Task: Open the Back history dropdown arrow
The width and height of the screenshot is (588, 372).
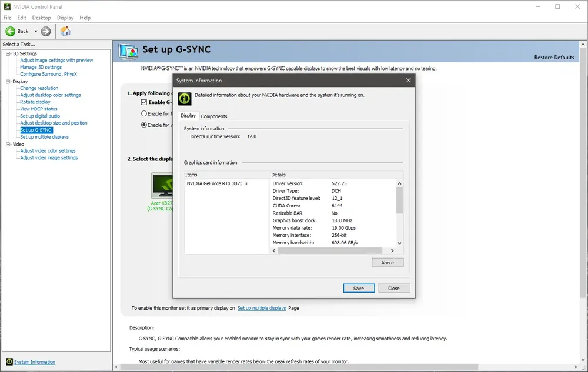Action: [x=36, y=32]
